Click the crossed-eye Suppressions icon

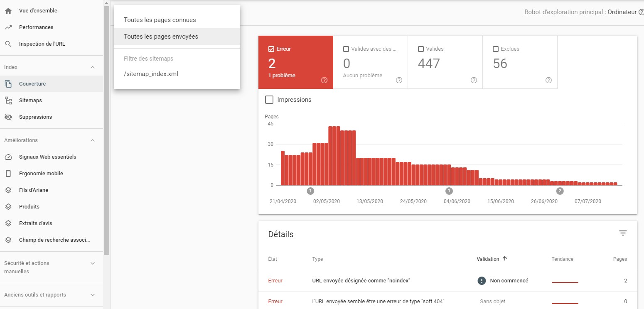[x=8, y=117]
